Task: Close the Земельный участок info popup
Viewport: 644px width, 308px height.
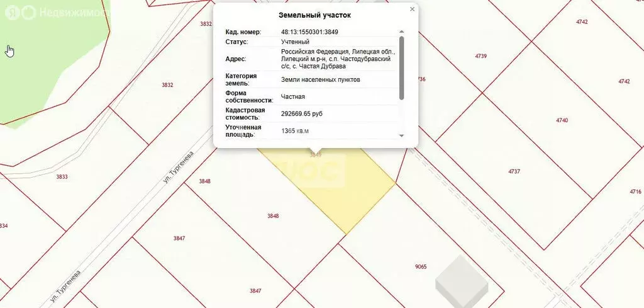Action: pos(412,9)
